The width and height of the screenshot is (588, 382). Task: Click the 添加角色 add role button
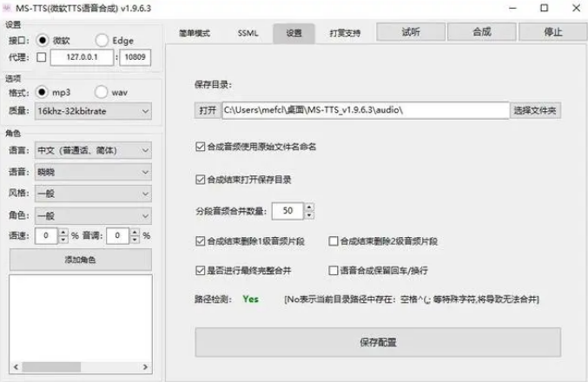81,260
